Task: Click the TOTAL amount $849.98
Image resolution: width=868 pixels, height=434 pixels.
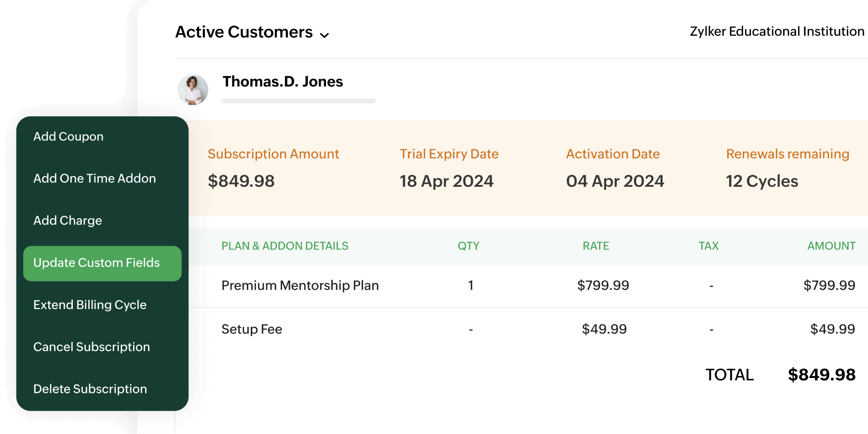Action: pyautogui.click(x=821, y=374)
